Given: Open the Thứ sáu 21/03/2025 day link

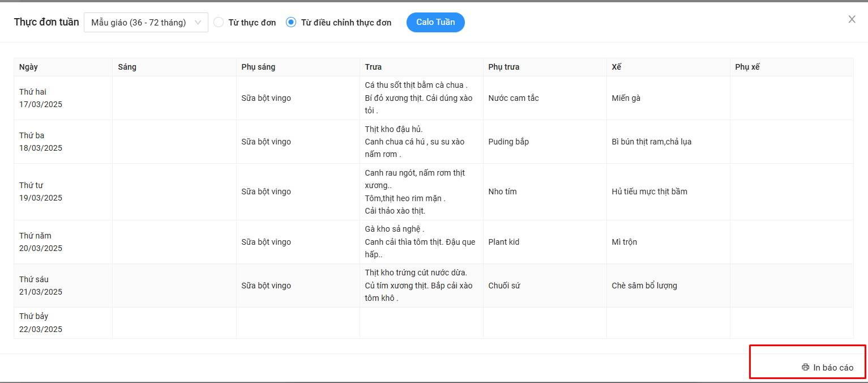Looking at the screenshot, I should [40, 286].
